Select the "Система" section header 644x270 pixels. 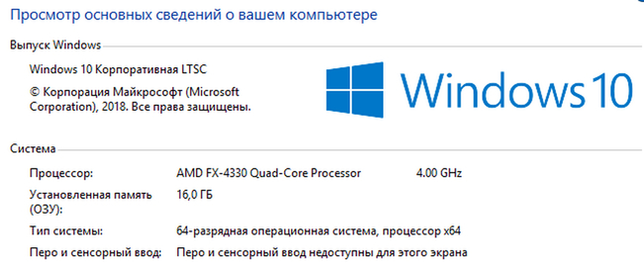coord(33,149)
